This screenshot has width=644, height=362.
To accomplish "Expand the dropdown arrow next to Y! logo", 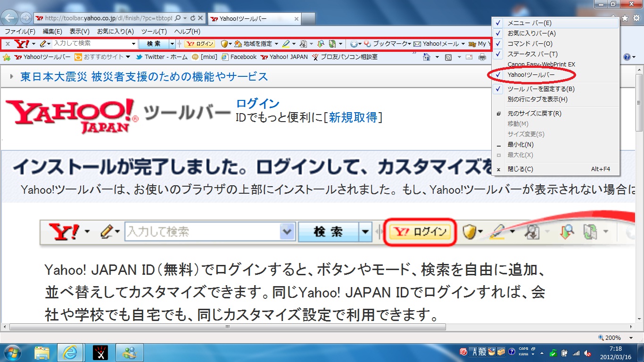I will (x=33, y=44).
